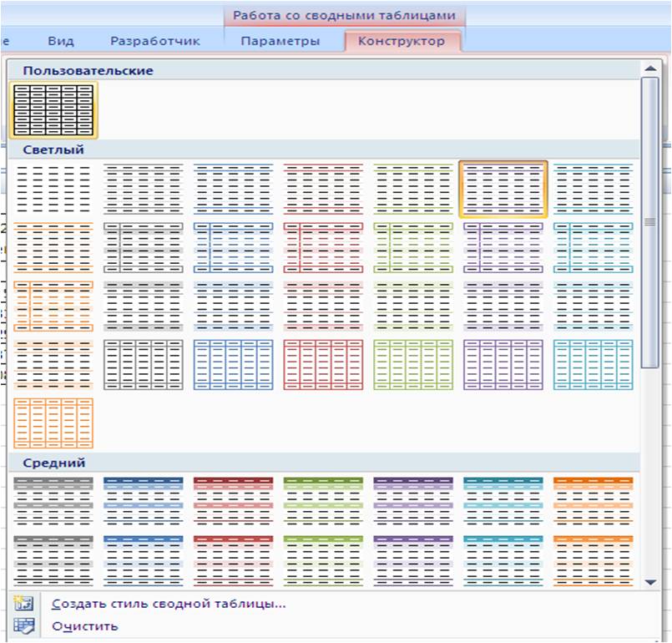Switch to the Конструктор tab
Image resolution: width=672 pixels, height=643 pixels.
click(401, 41)
